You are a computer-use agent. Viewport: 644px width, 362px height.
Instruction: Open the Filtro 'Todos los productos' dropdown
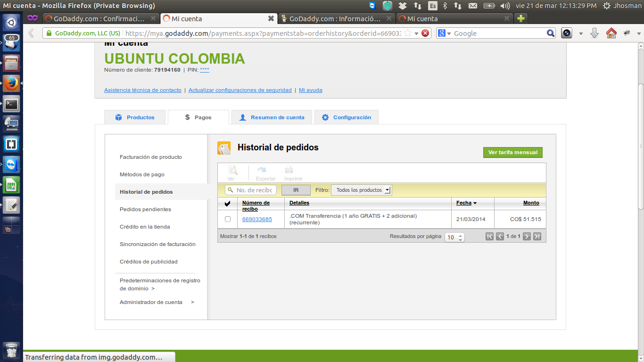362,190
